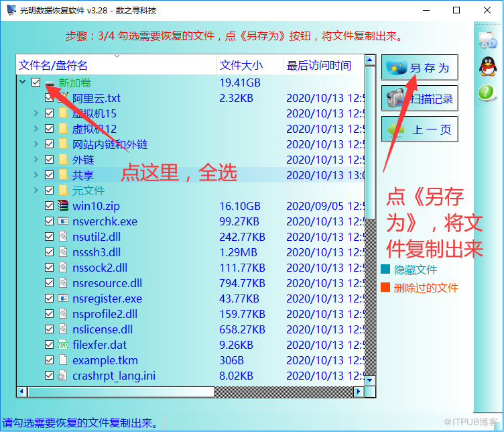Image resolution: width=504 pixels, height=432 pixels.
Task: Sort by 文件大小 column header
Action: pos(251,65)
